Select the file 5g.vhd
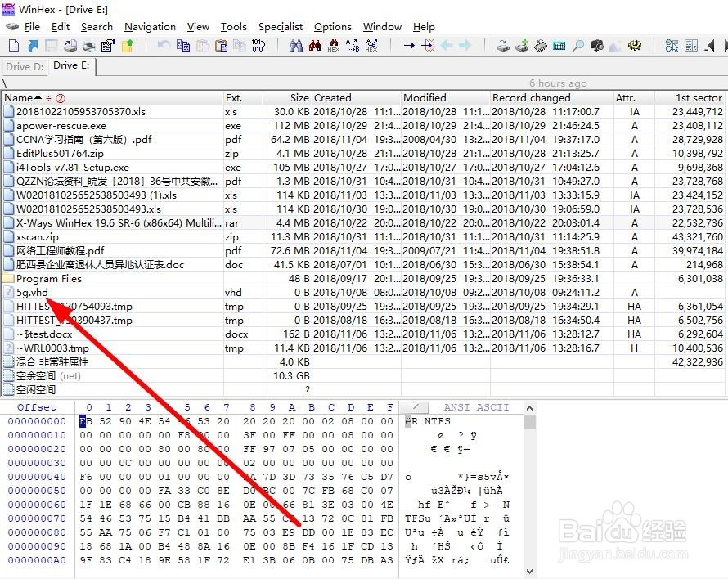The image size is (728, 579). (32, 293)
